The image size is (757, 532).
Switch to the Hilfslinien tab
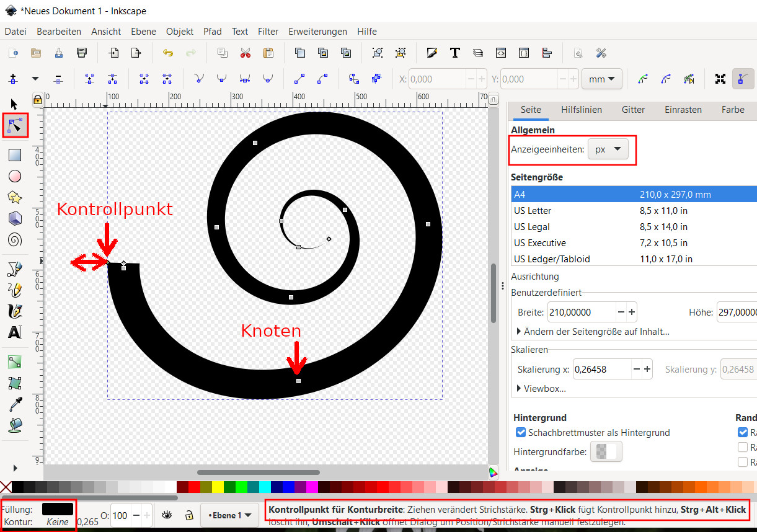point(582,109)
